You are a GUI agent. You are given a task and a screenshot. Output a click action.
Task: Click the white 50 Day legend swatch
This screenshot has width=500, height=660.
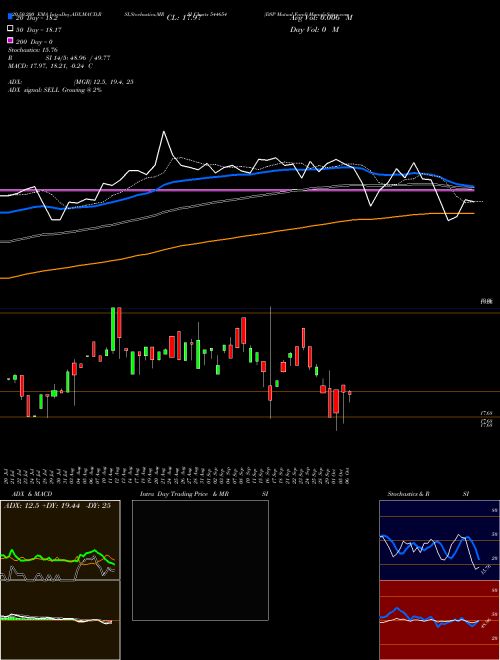[x=10, y=29]
